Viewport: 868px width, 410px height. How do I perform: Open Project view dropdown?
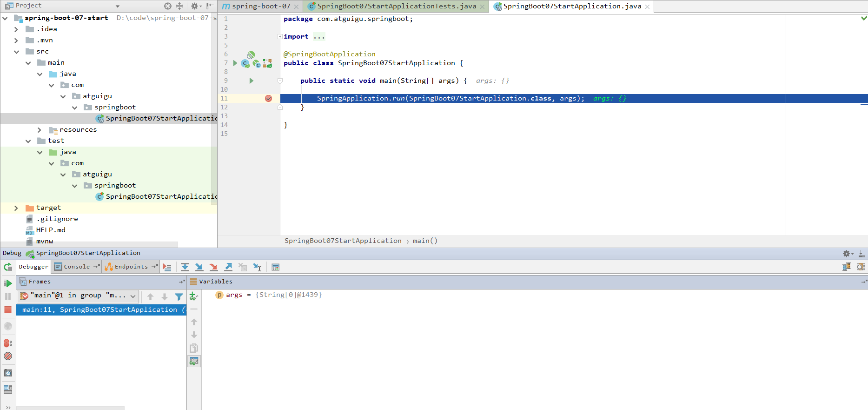point(118,6)
